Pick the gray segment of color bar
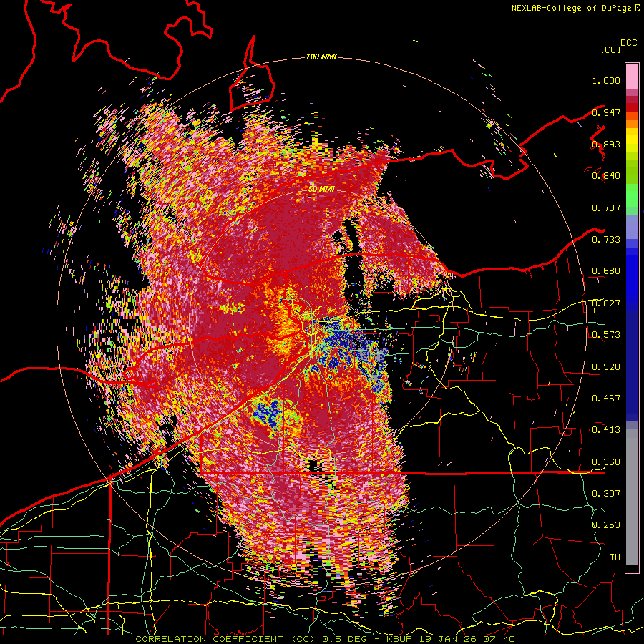The image size is (644, 644). coord(632,497)
